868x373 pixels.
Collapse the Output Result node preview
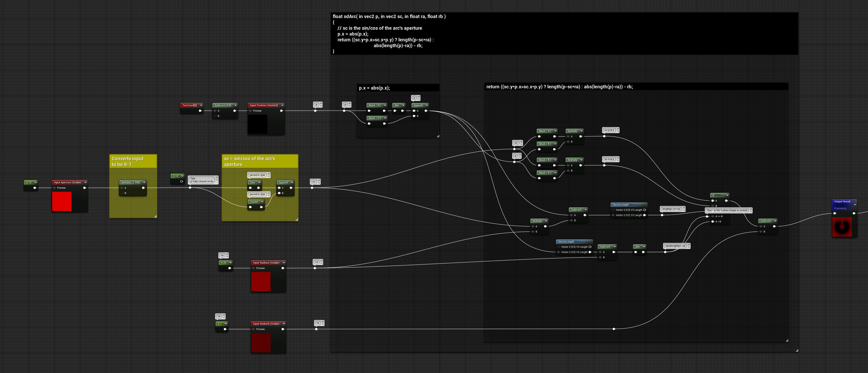pos(855,205)
